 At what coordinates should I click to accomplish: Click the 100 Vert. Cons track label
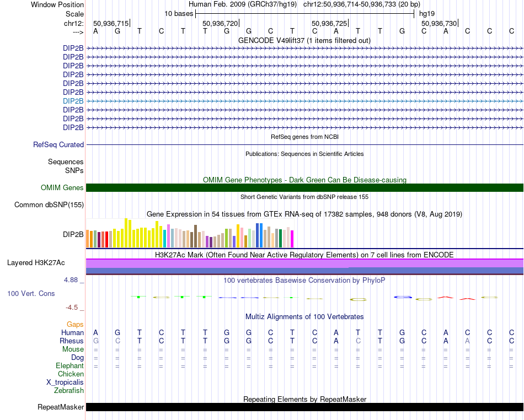coord(31,293)
